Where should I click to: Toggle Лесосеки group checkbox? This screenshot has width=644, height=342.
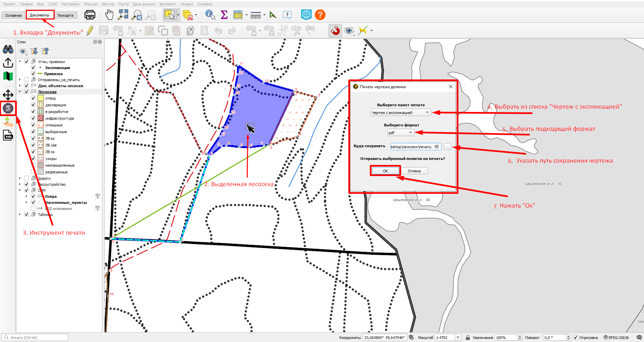click(27, 92)
